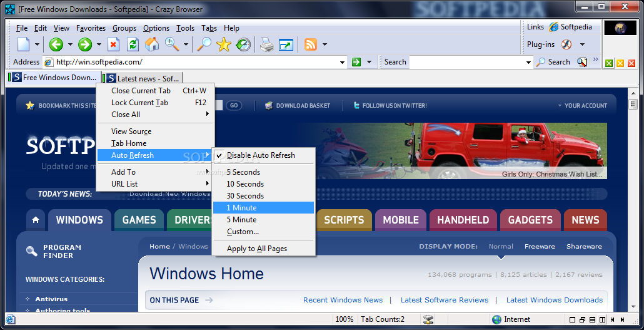
Task: Refresh the page using toolbar refresh icon
Action: 133,44
